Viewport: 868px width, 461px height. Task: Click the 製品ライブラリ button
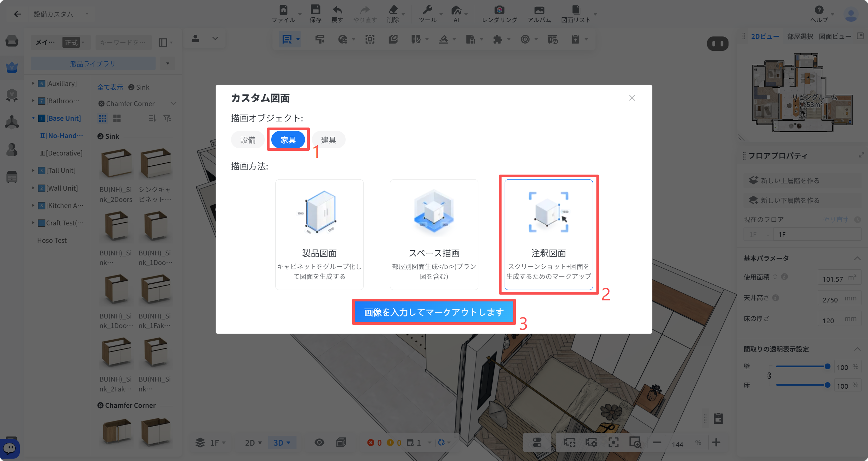tap(93, 63)
